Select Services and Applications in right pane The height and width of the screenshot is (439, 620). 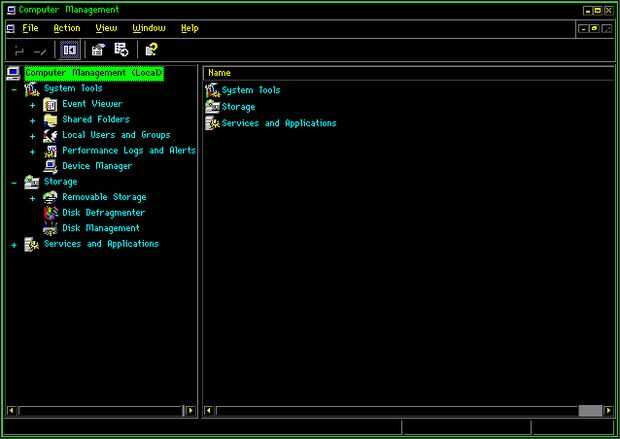point(279,123)
